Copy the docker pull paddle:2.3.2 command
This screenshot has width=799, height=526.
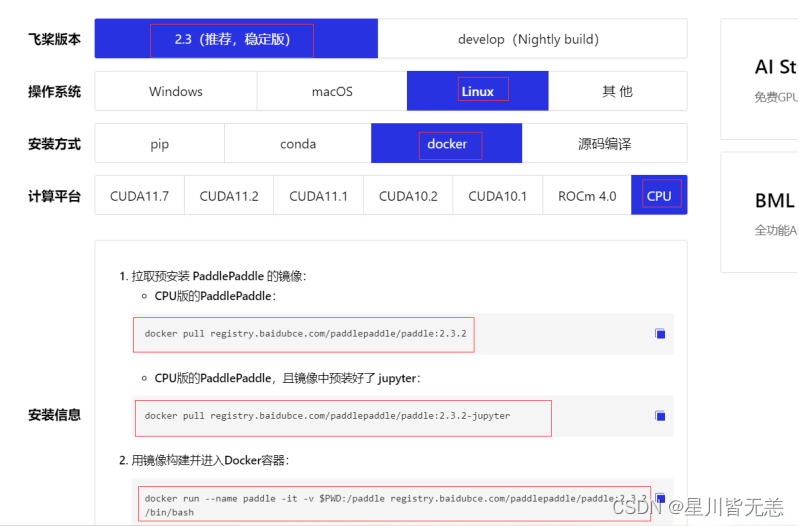click(x=660, y=334)
